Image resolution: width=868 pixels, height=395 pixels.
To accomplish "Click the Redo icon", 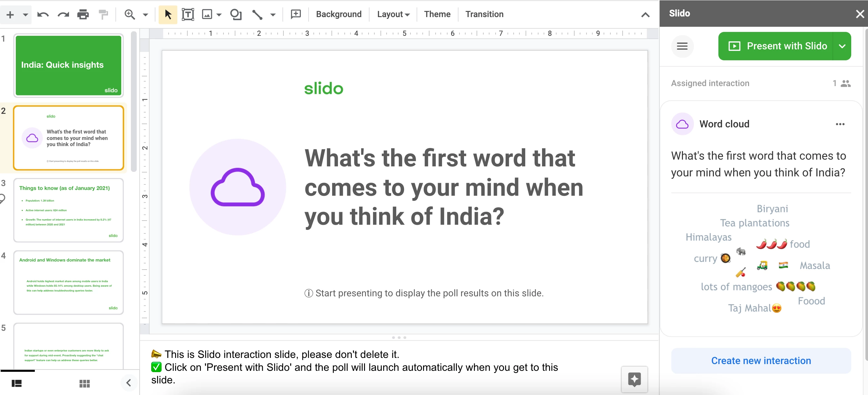I will point(63,15).
